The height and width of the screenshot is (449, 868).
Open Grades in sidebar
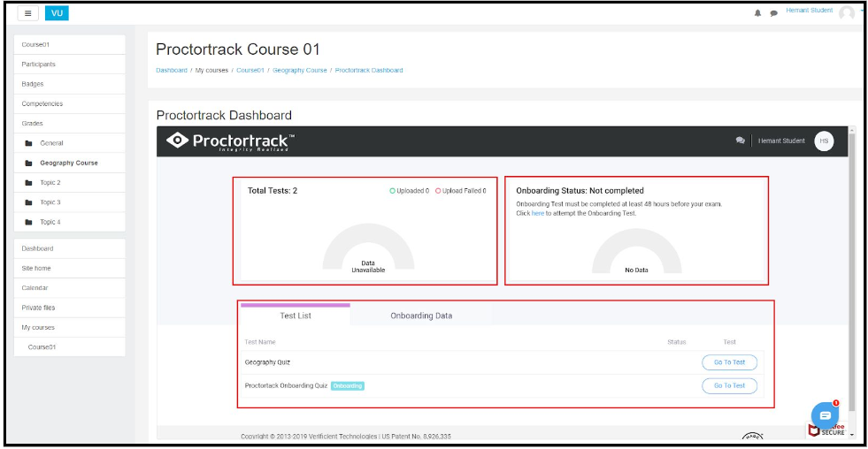[69, 124]
